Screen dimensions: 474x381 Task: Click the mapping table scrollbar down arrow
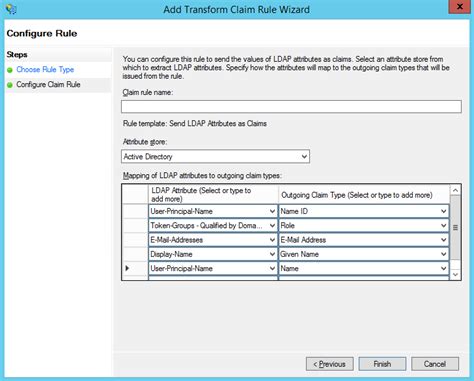tap(455, 275)
